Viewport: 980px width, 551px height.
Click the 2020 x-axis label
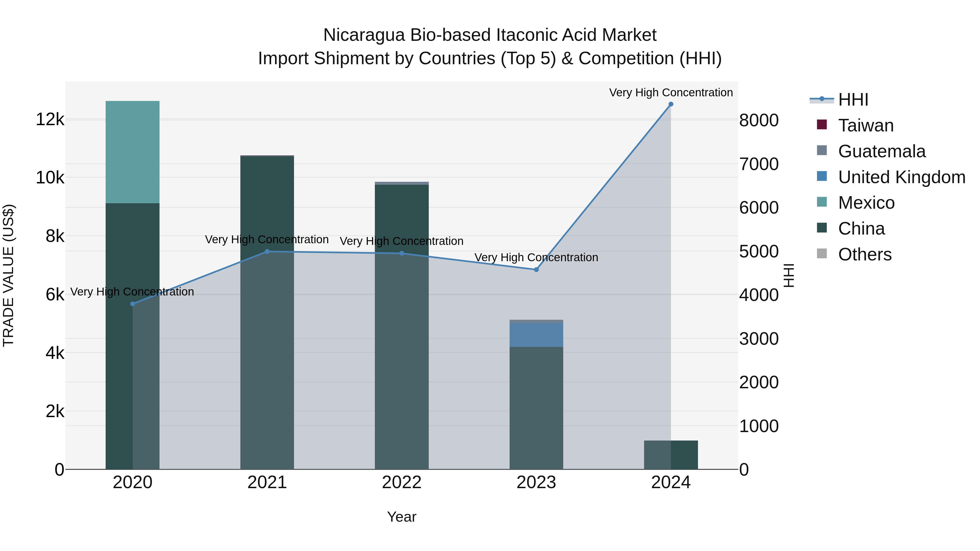point(132,482)
